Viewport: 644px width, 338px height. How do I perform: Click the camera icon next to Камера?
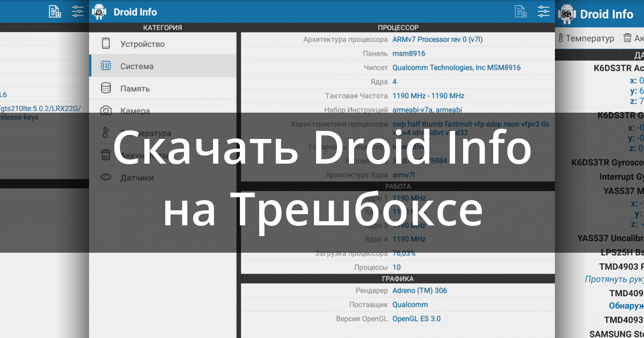106,110
